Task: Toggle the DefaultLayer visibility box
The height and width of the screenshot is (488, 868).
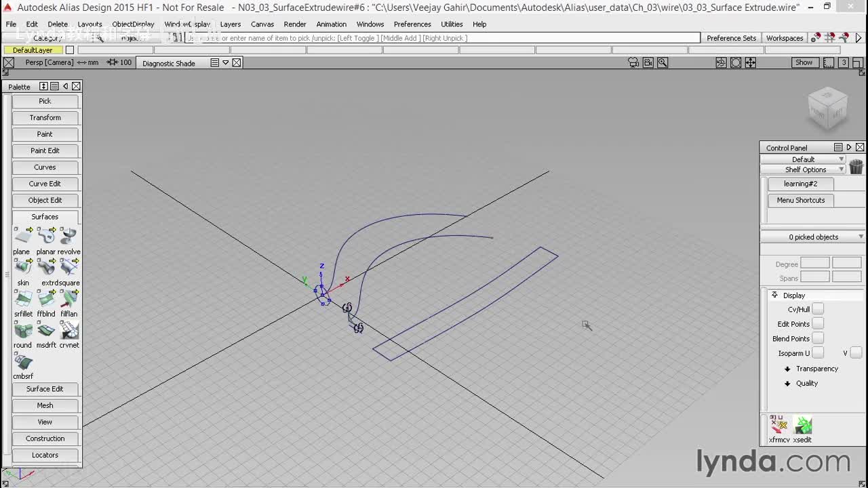Action: pyautogui.click(x=69, y=50)
